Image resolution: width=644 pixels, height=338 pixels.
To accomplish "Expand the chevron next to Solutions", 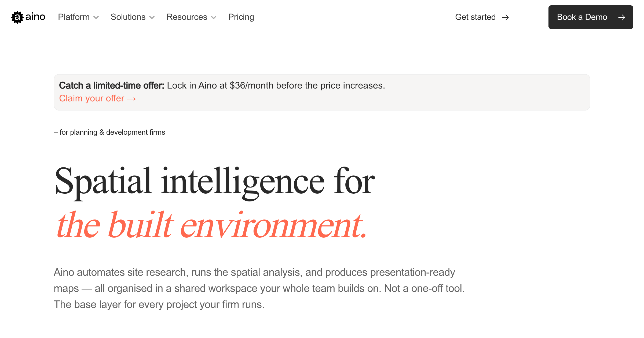I will pyautogui.click(x=152, y=18).
